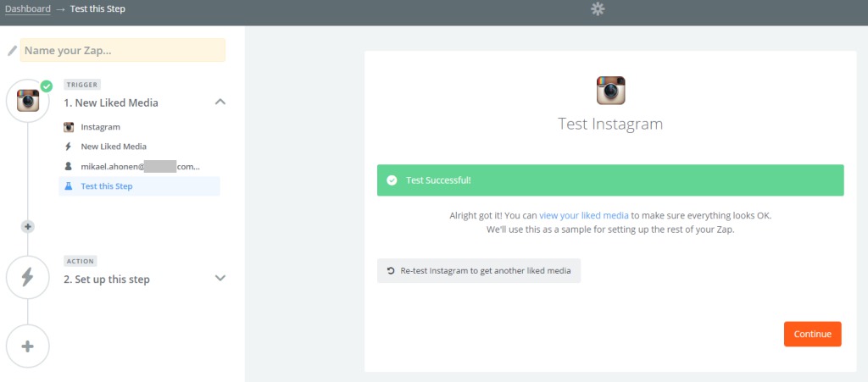The width and height of the screenshot is (868, 382).
Task: Click the person icon beside account email
Action: [69, 166]
